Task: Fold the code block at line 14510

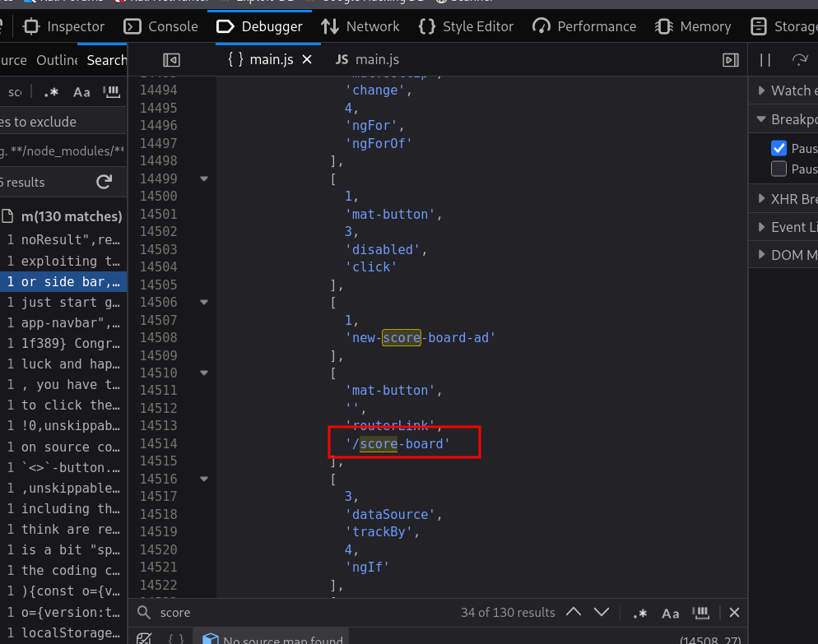Action: coord(204,373)
